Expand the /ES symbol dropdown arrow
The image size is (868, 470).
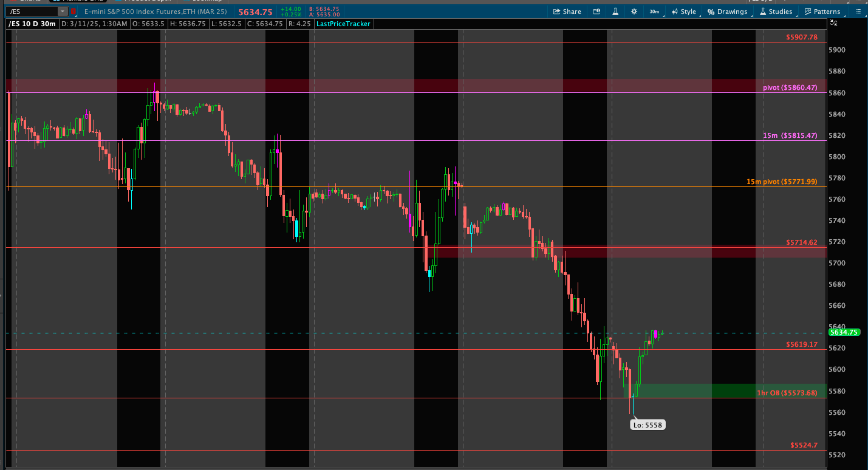[x=63, y=12]
